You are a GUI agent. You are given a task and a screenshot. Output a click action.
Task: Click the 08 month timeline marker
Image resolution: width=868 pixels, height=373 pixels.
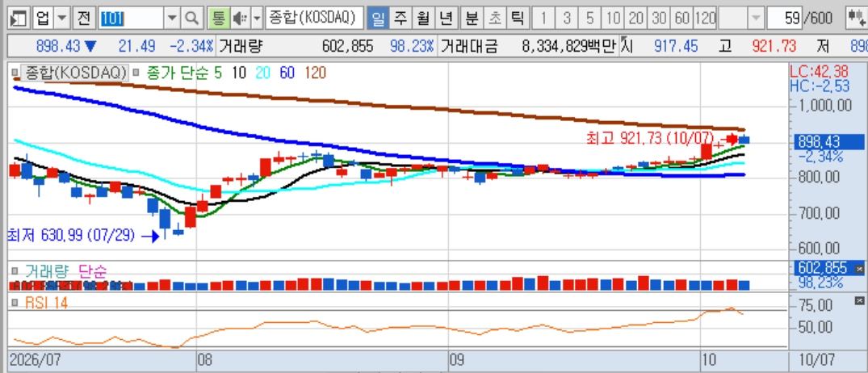tap(204, 362)
